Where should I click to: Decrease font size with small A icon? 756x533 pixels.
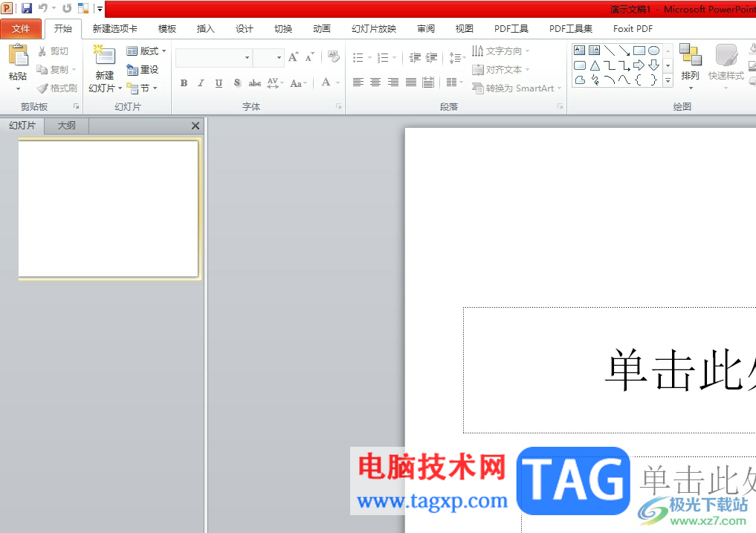tap(309, 57)
